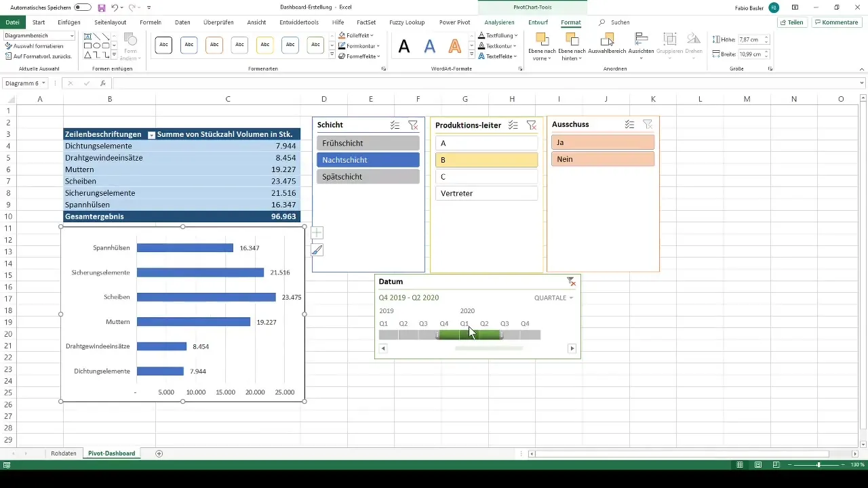Select Ja in Ausschuss slicer
868x488 pixels.
tap(603, 142)
